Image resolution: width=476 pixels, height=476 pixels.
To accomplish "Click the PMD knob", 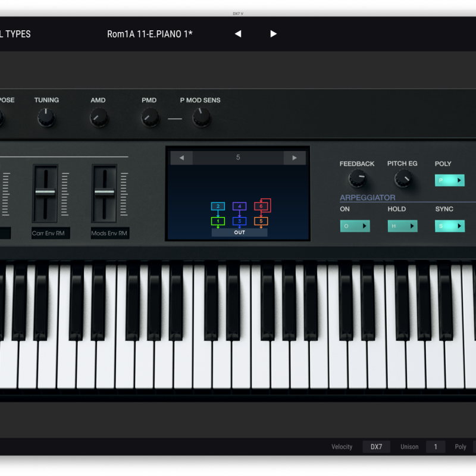I will tap(150, 118).
